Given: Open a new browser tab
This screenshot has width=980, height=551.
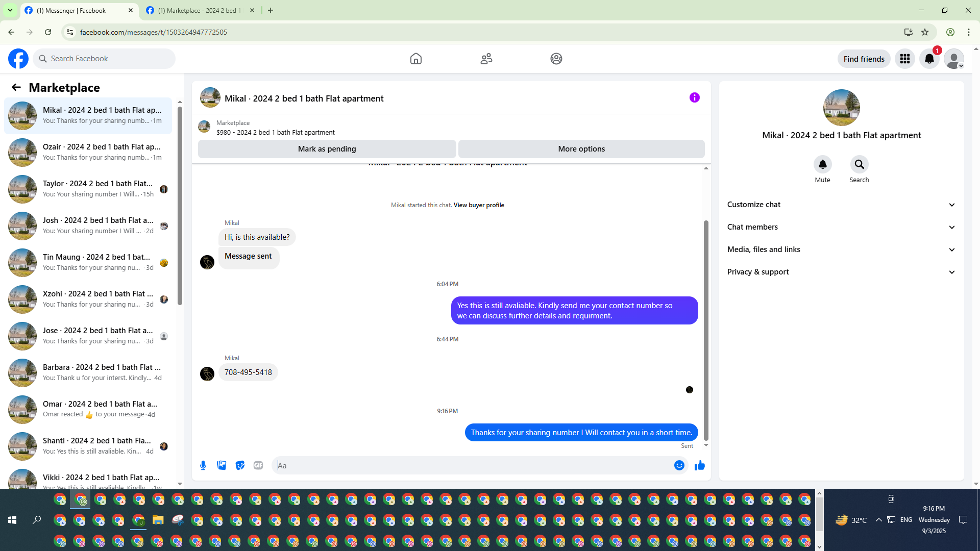Looking at the screenshot, I should pyautogui.click(x=271, y=10).
